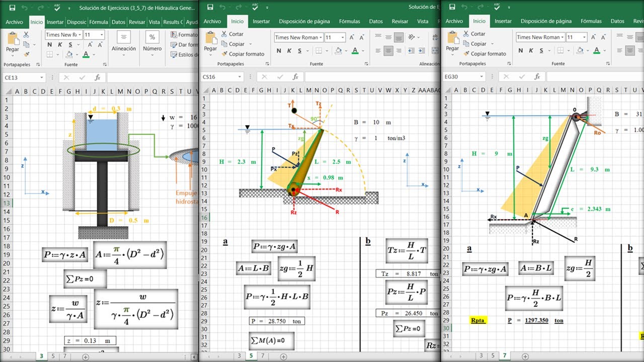Open the Insertar tab in the middle window
Screen dimensions: 644x362
coord(261,22)
